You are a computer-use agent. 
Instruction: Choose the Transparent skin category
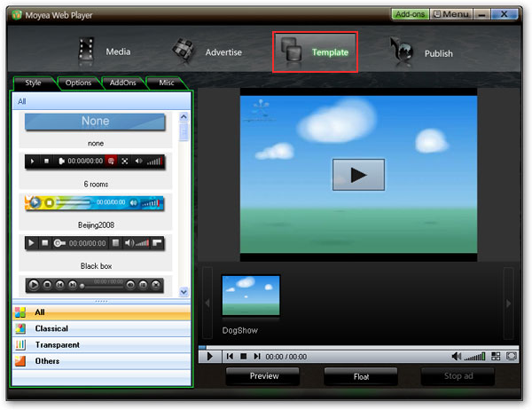coord(101,345)
